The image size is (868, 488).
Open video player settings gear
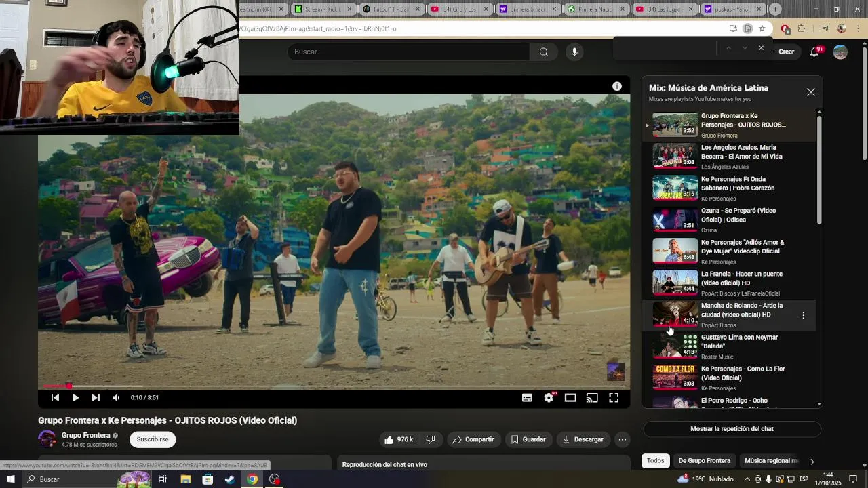[x=549, y=398]
